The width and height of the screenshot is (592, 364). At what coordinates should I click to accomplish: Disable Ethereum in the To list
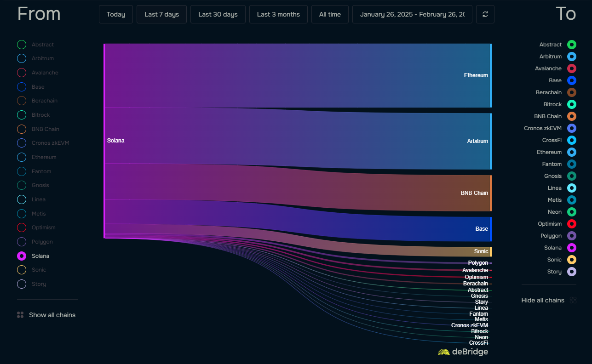click(x=572, y=152)
